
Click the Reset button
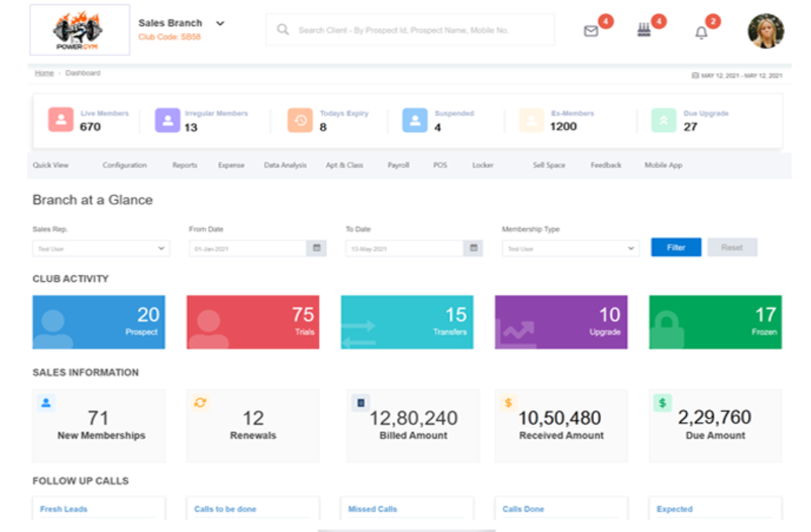[x=732, y=247]
